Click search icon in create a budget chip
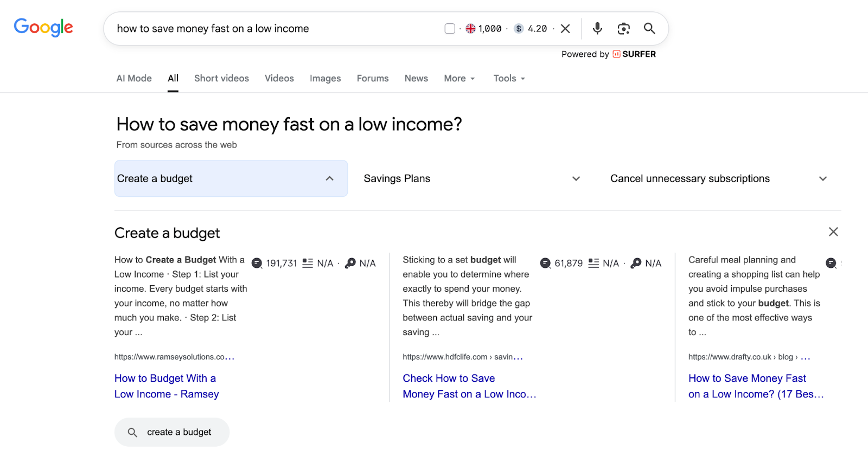This screenshot has height=456, width=868. [x=132, y=432]
